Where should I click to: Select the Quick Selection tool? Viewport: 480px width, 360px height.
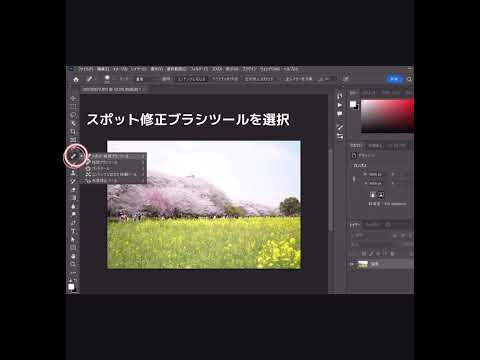[x=73, y=123]
